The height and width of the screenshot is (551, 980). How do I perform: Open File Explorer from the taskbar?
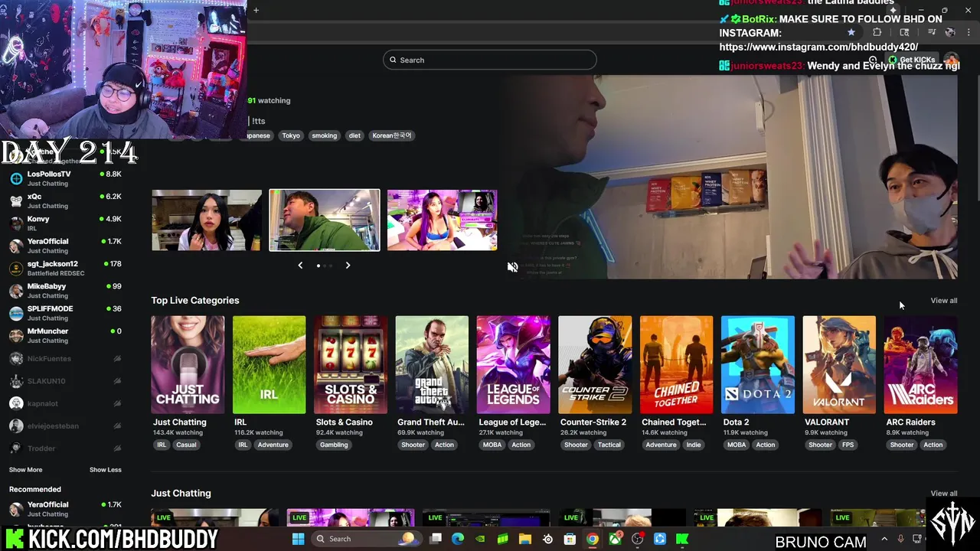click(525, 539)
